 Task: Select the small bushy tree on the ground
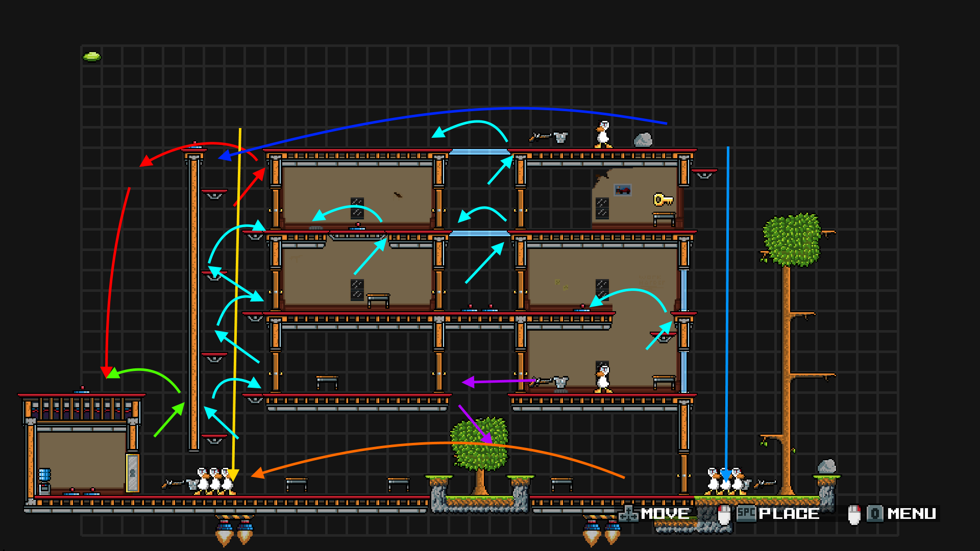[479, 444]
